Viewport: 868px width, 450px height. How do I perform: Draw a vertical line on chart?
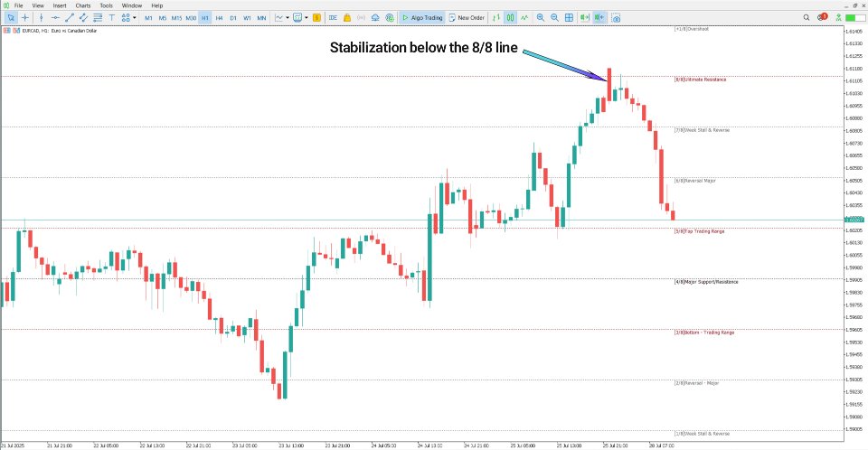pos(41,18)
